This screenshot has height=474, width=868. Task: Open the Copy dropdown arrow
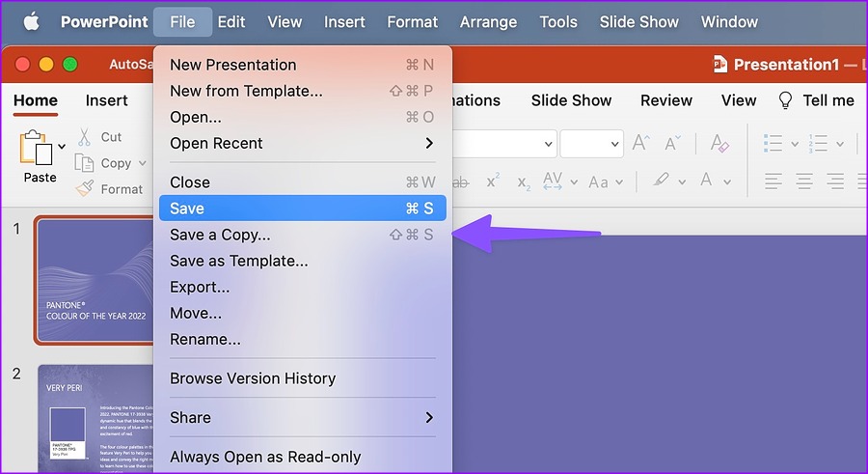click(x=143, y=163)
